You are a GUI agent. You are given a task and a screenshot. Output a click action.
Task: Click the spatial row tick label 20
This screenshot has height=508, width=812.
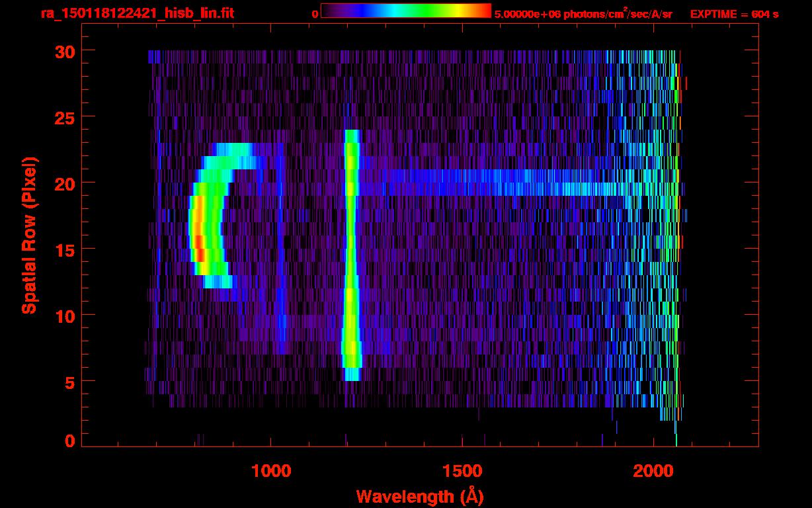pos(64,183)
